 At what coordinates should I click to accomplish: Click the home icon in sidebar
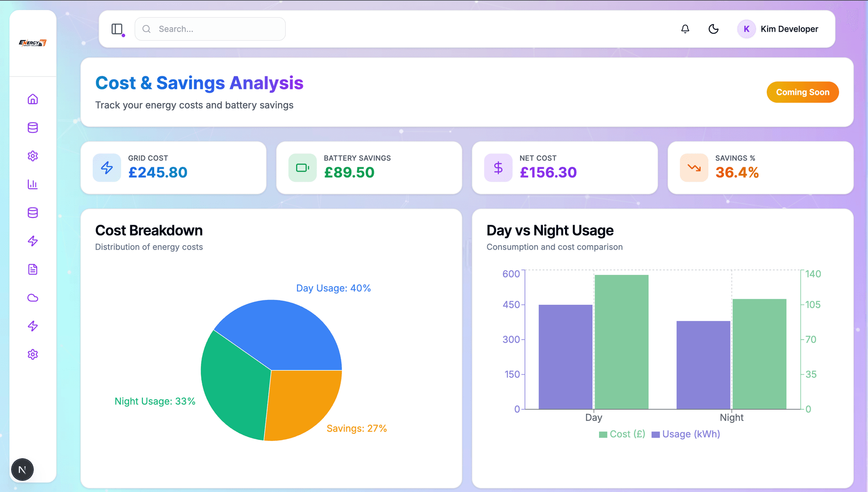33,99
